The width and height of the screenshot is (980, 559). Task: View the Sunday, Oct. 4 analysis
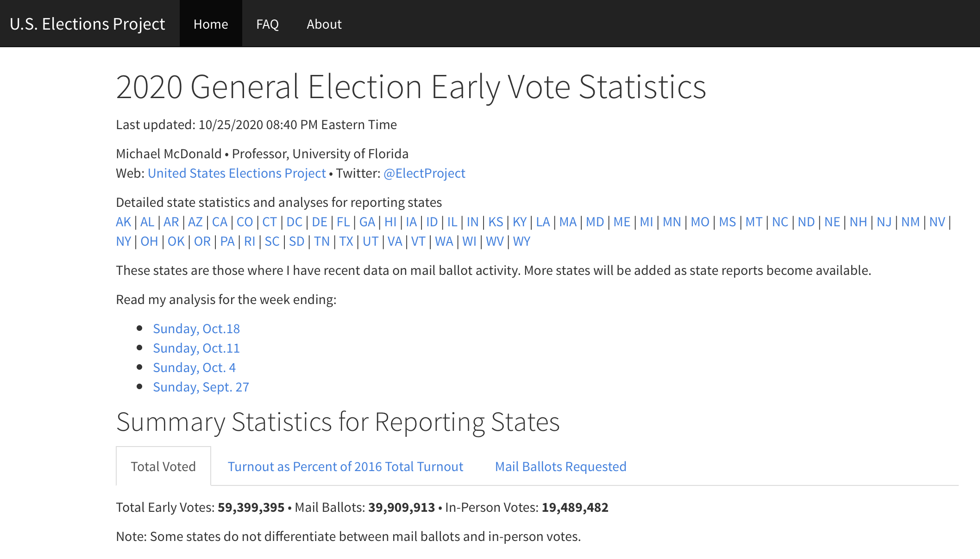[194, 367]
